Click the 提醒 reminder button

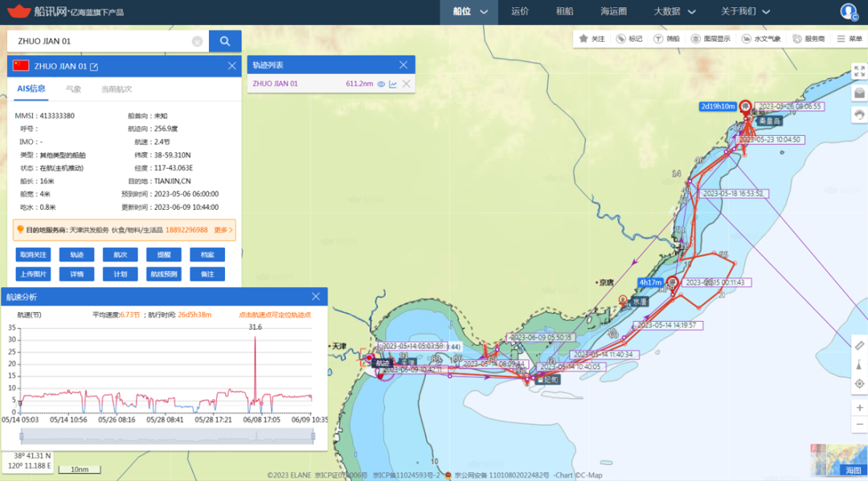click(x=164, y=255)
